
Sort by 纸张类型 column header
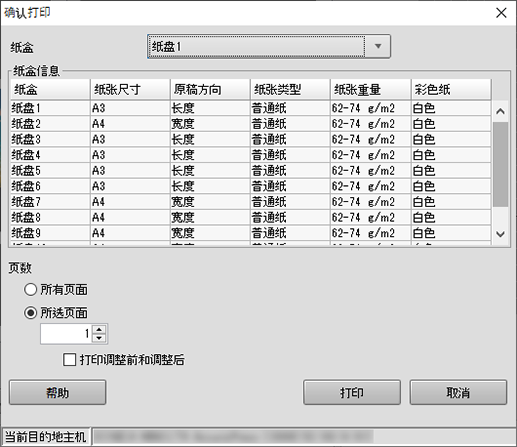[290, 89]
